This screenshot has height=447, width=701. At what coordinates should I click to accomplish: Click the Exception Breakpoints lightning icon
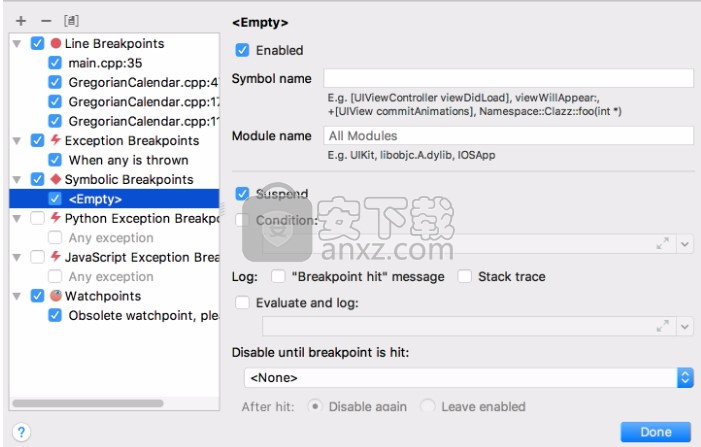click(x=55, y=140)
